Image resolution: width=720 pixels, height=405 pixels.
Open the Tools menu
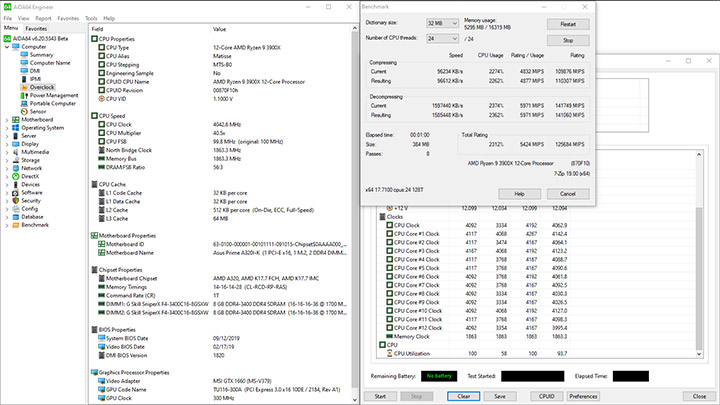click(91, 18)
